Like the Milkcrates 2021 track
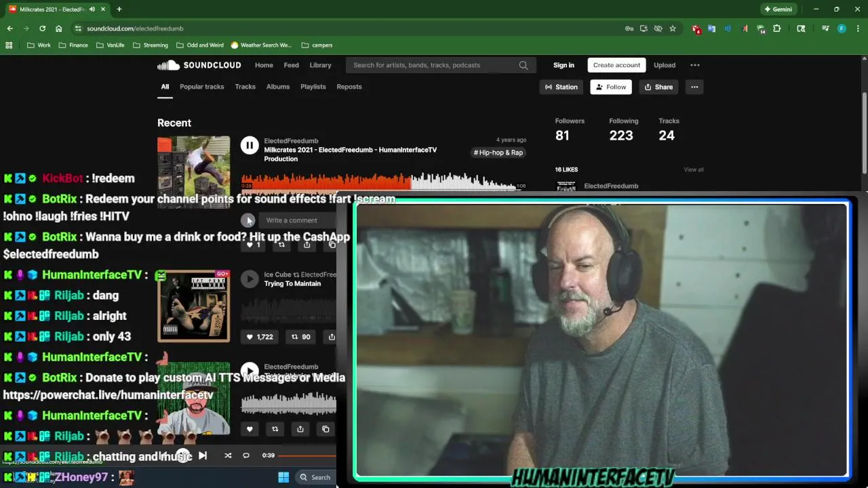Viewport: 868px width, 488px height. (x=253, y=245)
